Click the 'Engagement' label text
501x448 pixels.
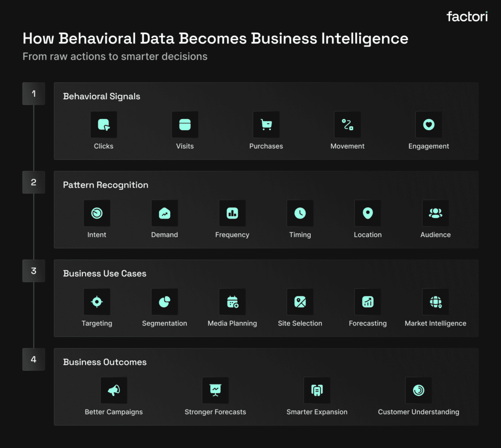point(429,146)
